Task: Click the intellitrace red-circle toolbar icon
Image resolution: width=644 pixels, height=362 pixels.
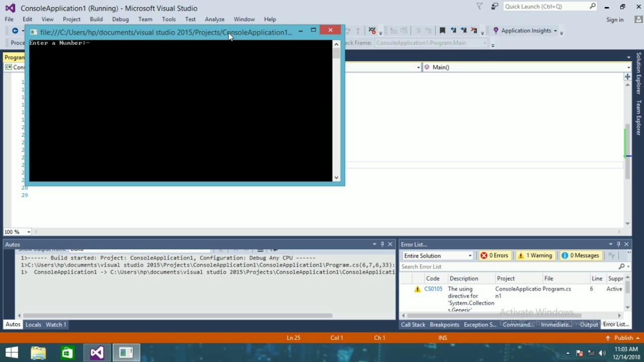Action: [372, 31]
